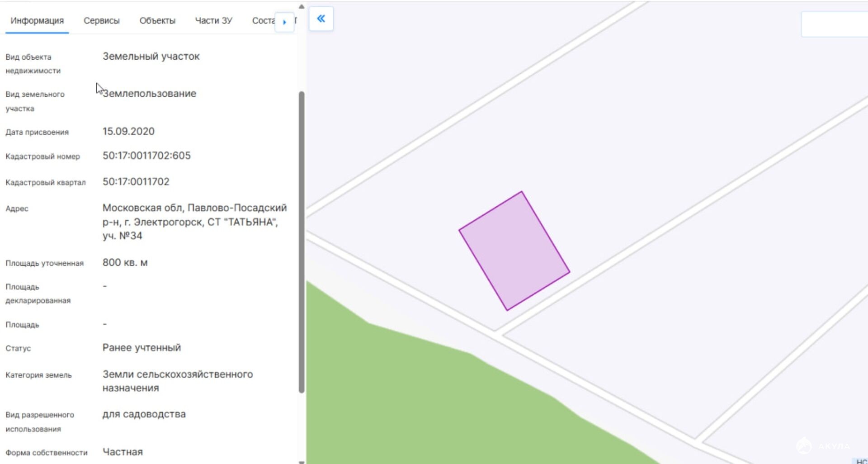Click the 800 кв. м area value
This screenshot has height=464, width=868.
pyautogui.click(x=125, y=263)
